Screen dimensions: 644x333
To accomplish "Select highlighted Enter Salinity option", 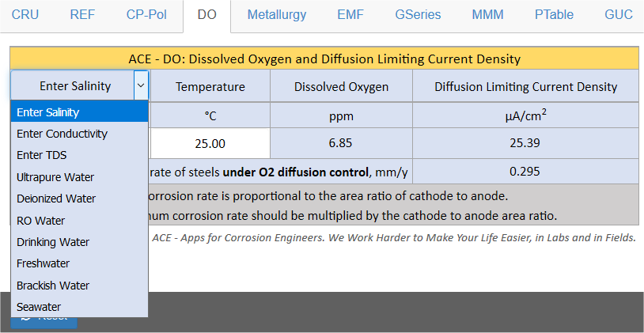I will click(x=48, y=112).
